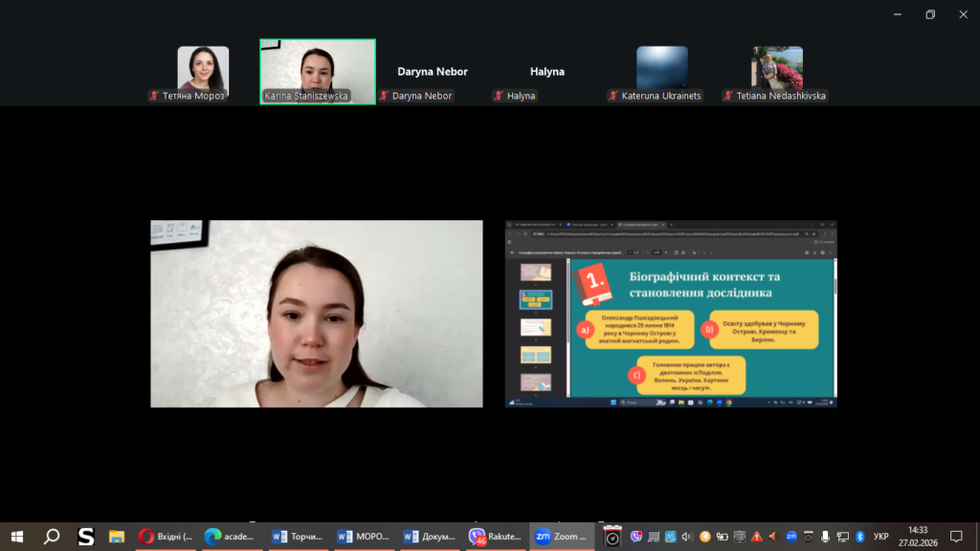
Task: Open the Edge window labeled acade...
Action: (233, 536)
